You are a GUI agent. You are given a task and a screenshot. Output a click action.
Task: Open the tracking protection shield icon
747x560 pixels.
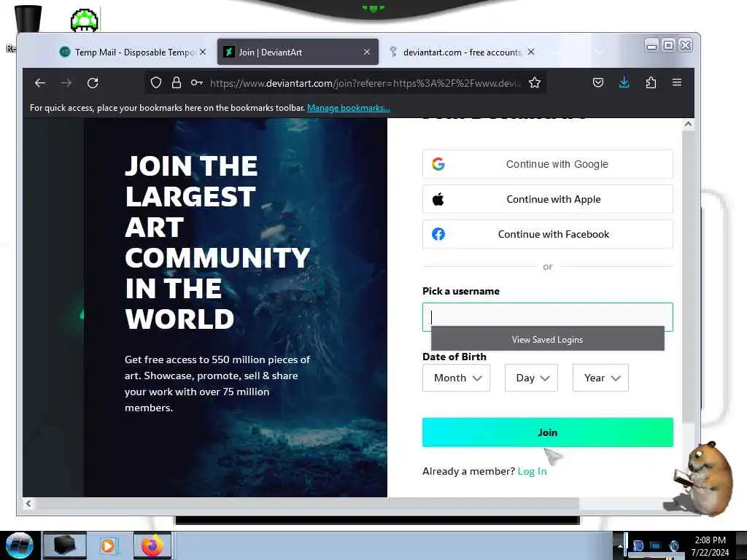[156, 83]
